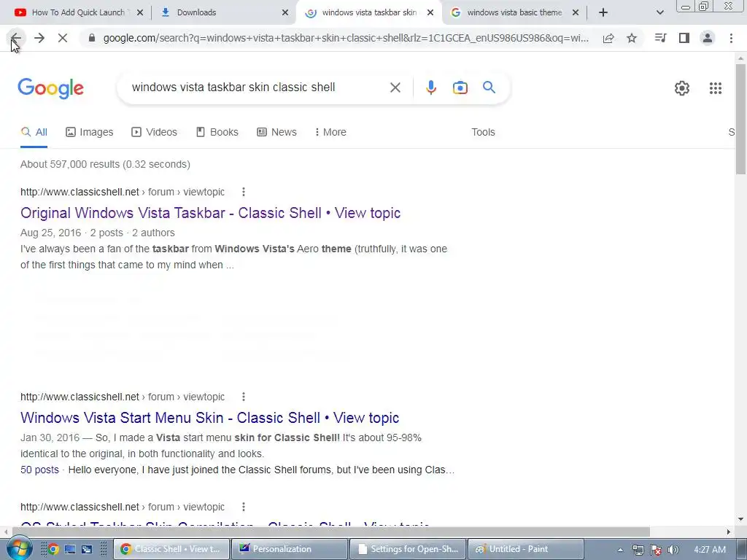Open Settings for Open-Shell taskbar button
This screenshot has height=560, width=747.
click(408, 549)
